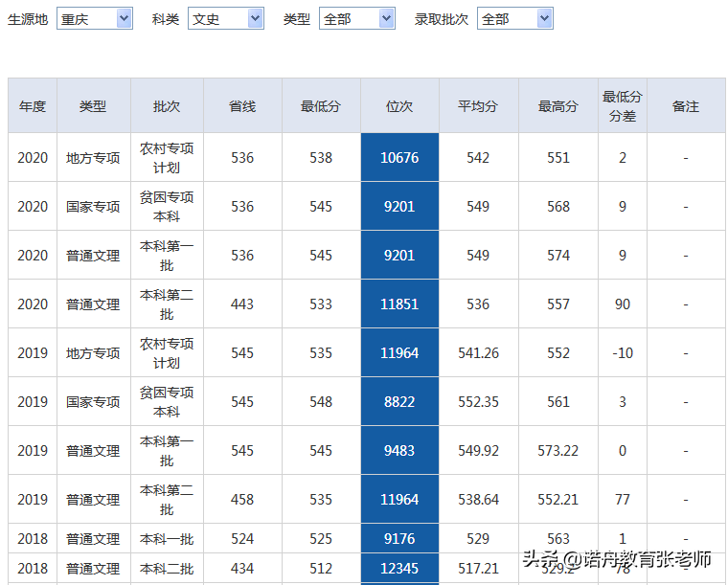The width and height of the screenshot is (728, 585).
Task: Open the 生源地 dropdown showing 重庆
Action: click(x=95, y=18)
